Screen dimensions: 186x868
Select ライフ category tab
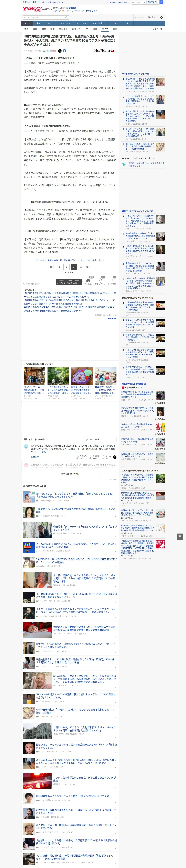tap(105, 29)
